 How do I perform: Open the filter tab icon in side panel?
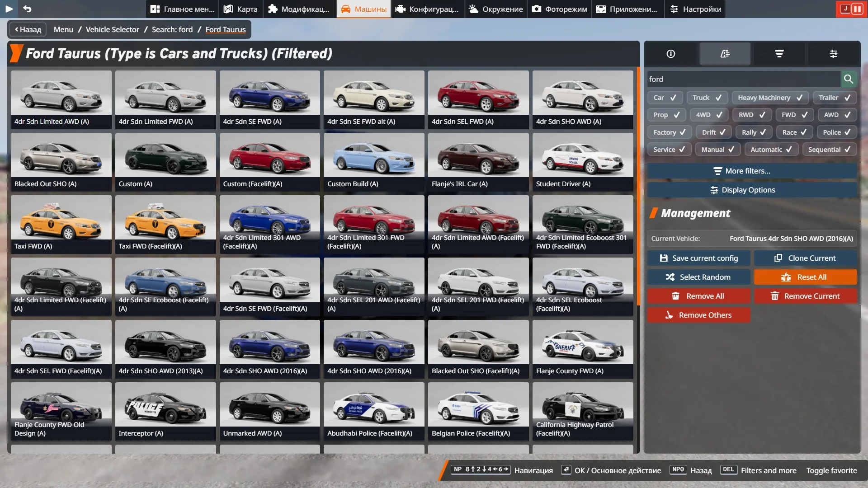pos(779,54)
